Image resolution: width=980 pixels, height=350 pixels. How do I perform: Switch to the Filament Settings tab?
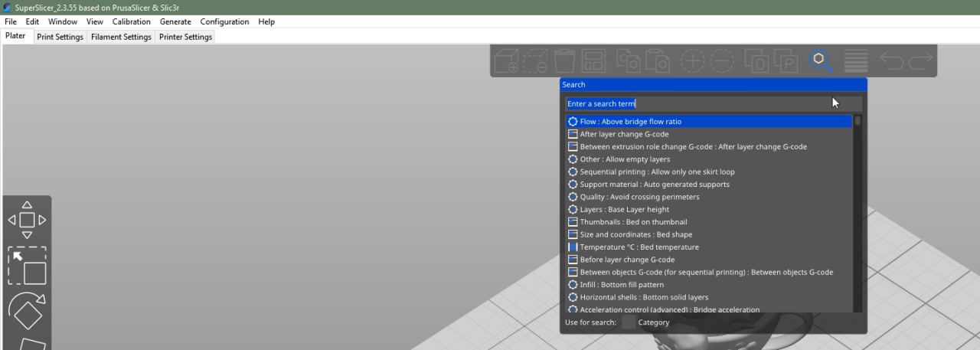(121, 37)
